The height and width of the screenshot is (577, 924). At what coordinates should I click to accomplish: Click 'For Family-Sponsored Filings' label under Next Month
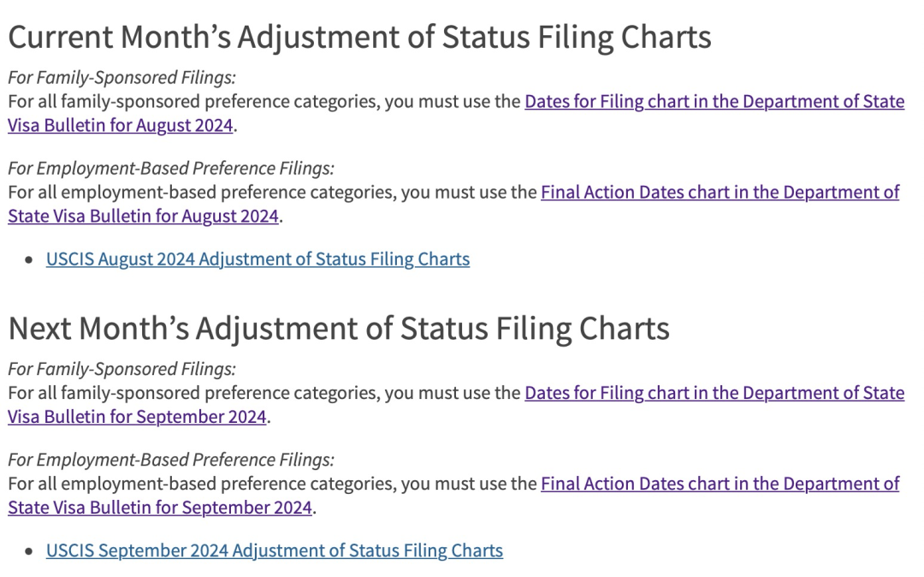click(x=121, y=370)
